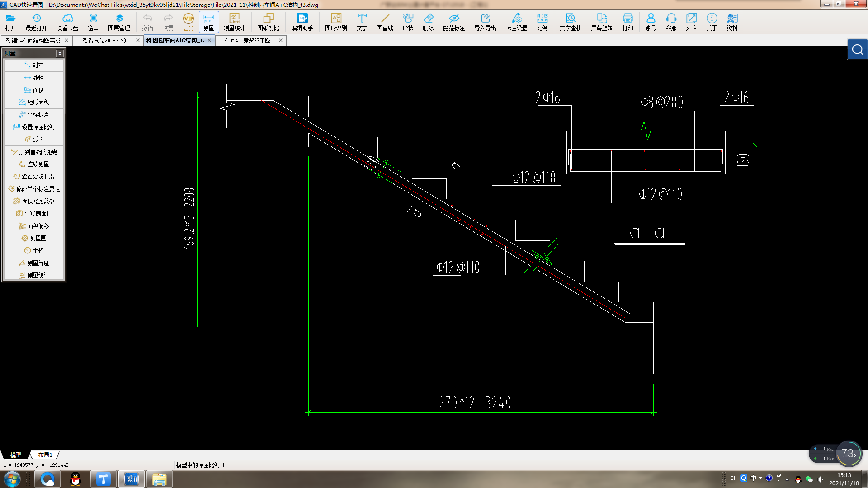Close the 测量 panel
Viewport: 868px width, 488px height.
[60, 53]
